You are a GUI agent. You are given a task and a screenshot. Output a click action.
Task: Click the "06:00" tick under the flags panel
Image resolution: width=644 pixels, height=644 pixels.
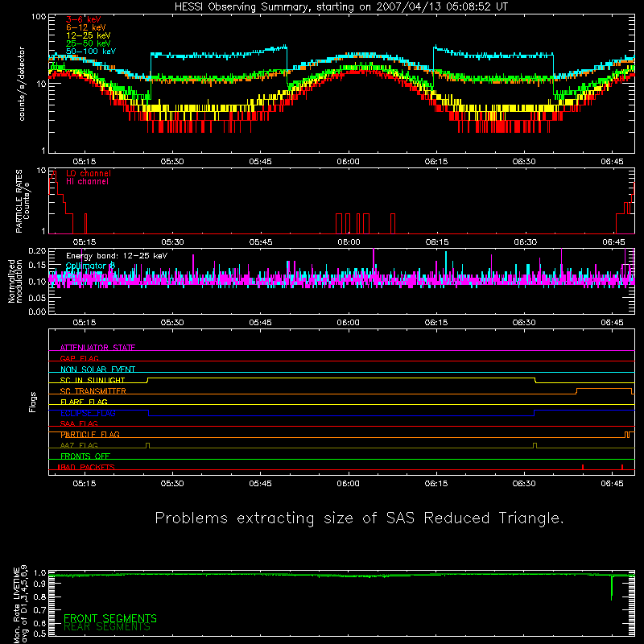click(348, 484)
